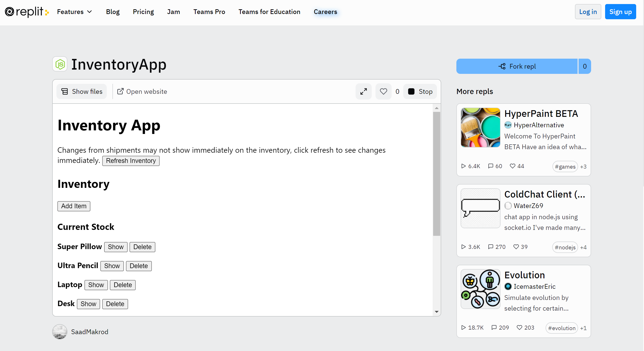Click the #nodejs tag
This screenshot has width=644, height=351.
[x=565, y=247]
